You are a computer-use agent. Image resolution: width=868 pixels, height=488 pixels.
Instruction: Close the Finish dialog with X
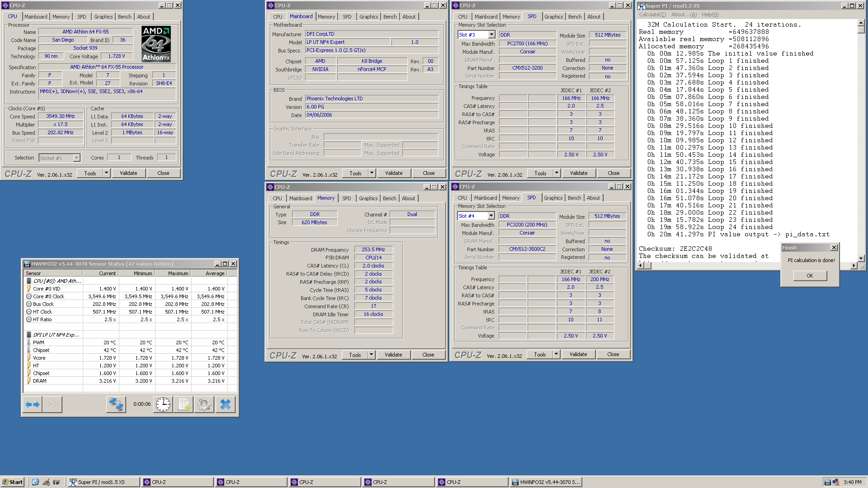pos(834,248)
